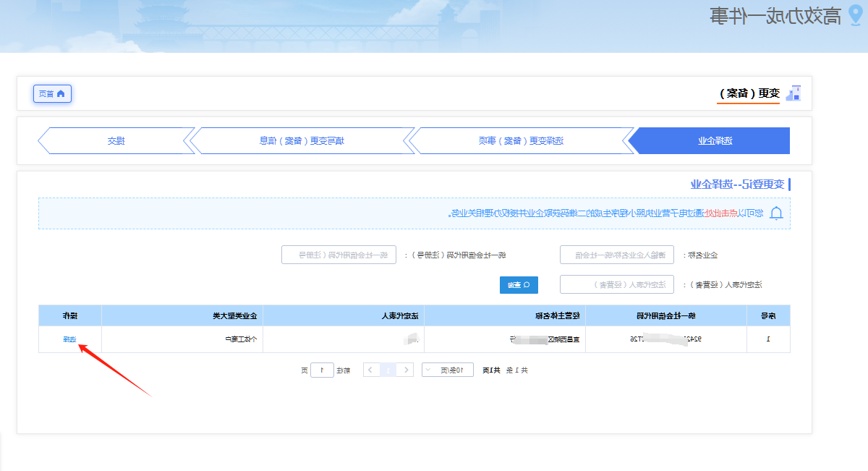
Task: Click the bell icon in the notice bar
Action: coord(776,213)
